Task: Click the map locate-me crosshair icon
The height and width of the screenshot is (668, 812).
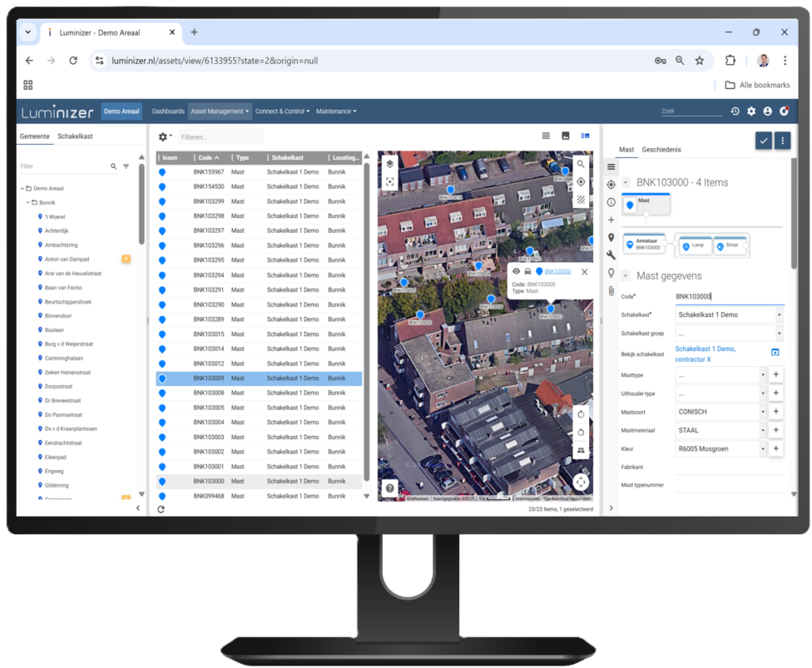Action: click(580, 181)
